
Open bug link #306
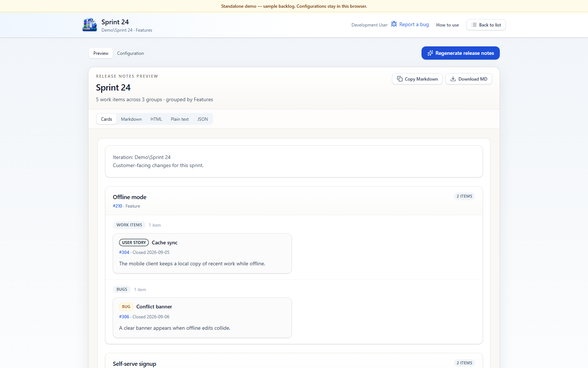(x=124, y=317)
